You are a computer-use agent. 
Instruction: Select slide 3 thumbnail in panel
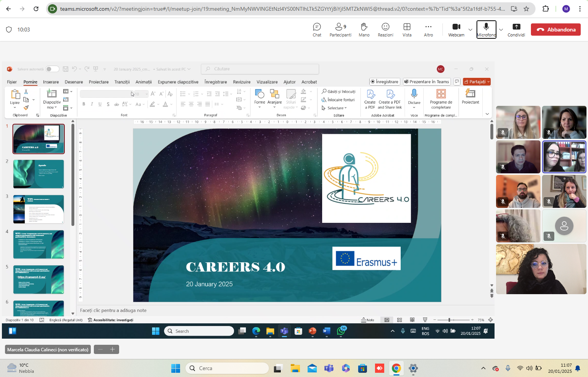click(39, 209)
